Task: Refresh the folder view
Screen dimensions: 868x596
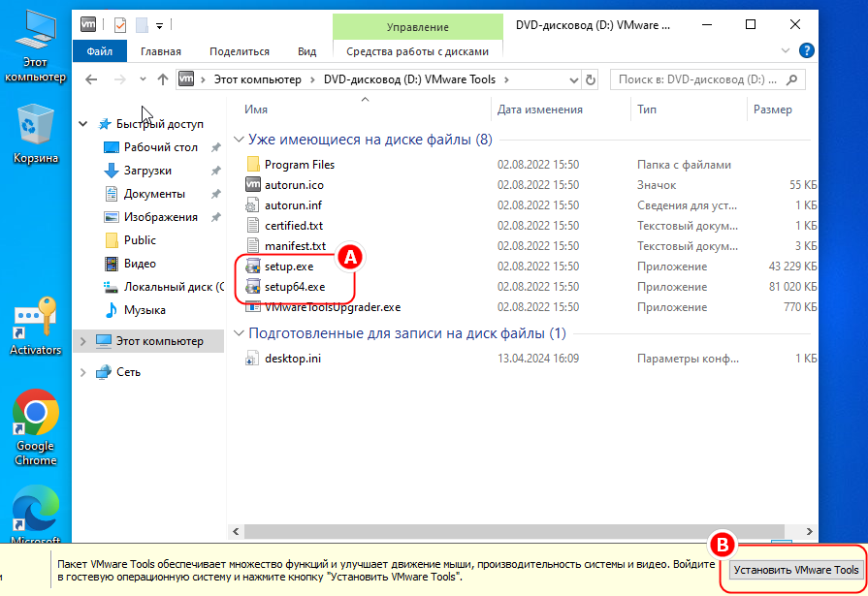Action: coord(591,80)
